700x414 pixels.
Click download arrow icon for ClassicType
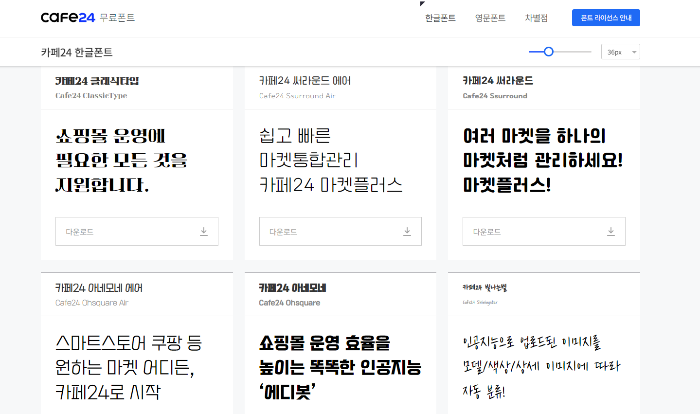[x=204, y=231]
